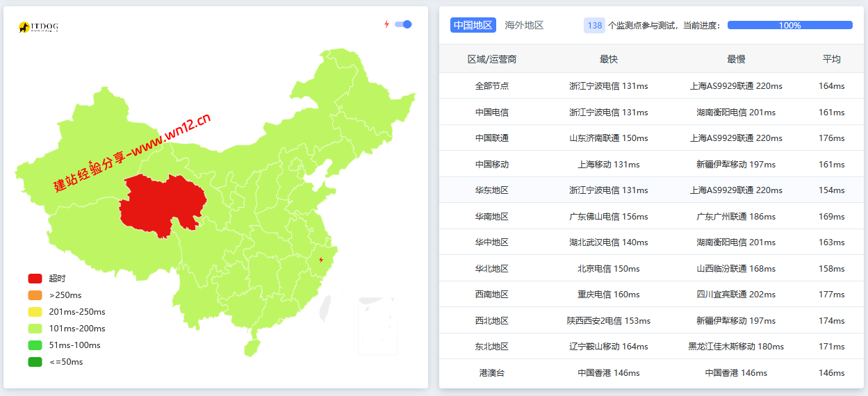868x396 pixels.
Task: Select the 中国移动 row label
Action: [x=492, y=165]
